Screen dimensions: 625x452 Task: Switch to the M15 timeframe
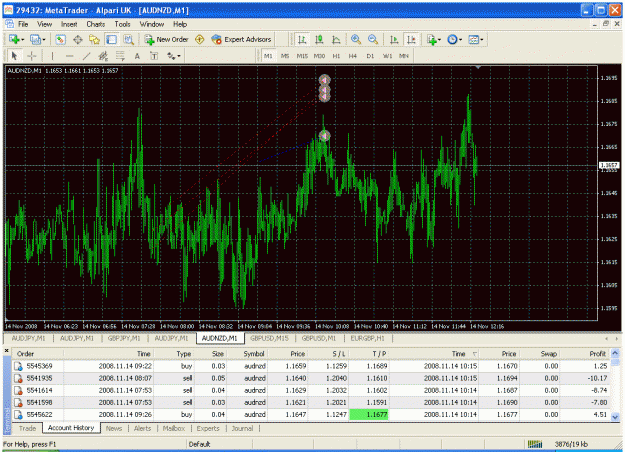[x=302, y=56]
